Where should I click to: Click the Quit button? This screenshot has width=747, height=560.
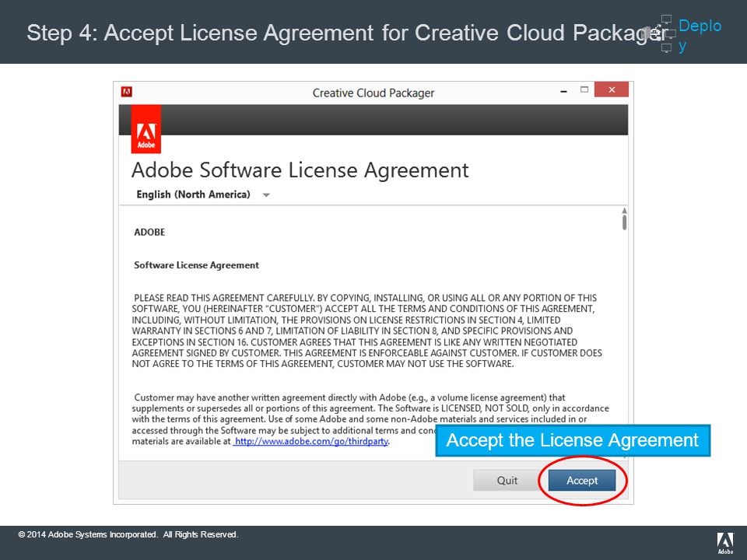coord(507,480)
